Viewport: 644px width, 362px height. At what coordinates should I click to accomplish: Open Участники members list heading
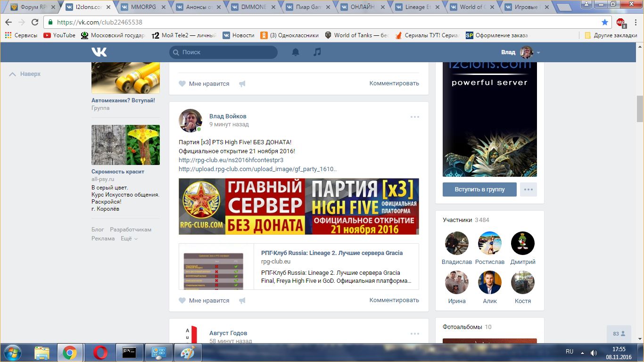click(x=457, y=220)
